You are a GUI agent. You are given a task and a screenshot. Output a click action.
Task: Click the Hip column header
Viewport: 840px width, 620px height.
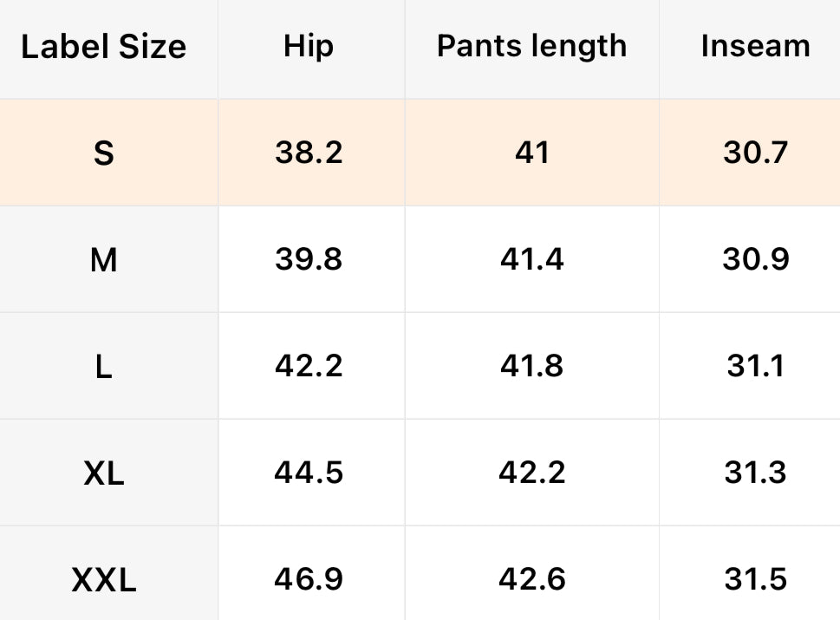click(x=309, y=47)
